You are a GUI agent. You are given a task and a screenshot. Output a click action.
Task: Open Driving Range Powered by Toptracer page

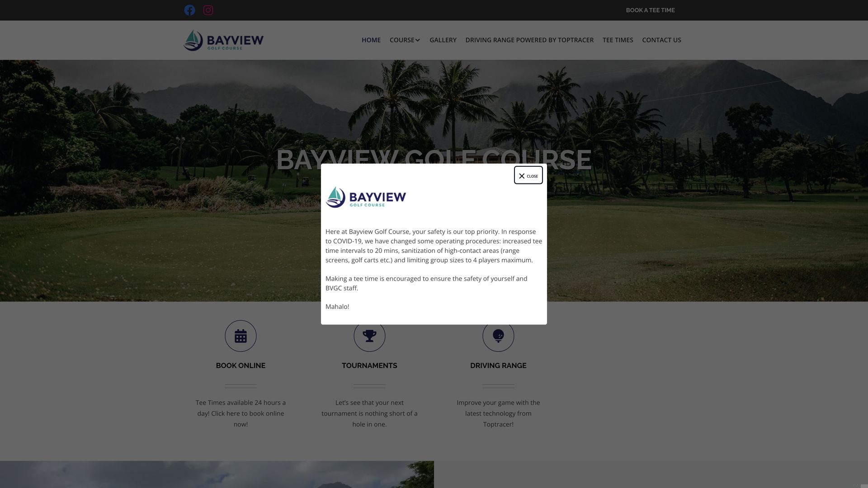tap(529, 40)
